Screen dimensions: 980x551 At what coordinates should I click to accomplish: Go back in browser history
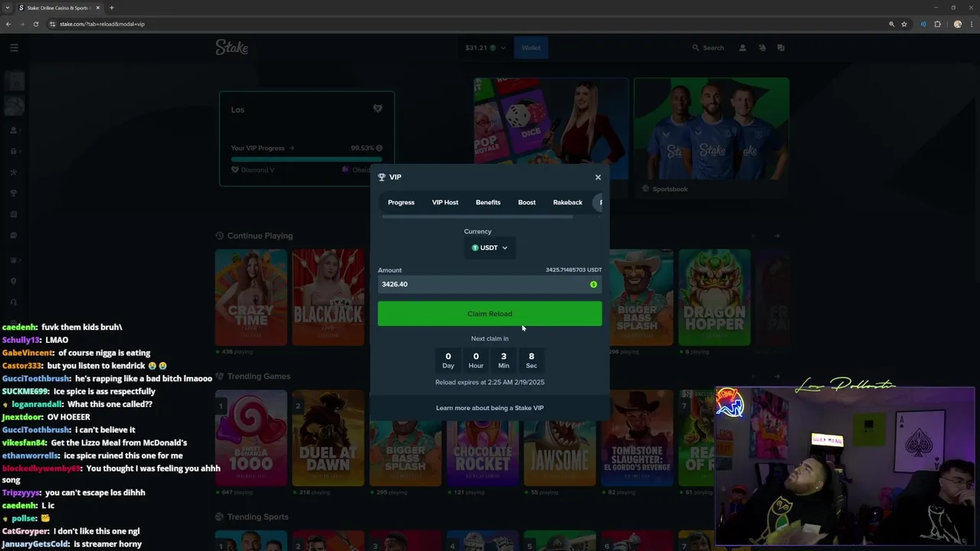point(8,24)
